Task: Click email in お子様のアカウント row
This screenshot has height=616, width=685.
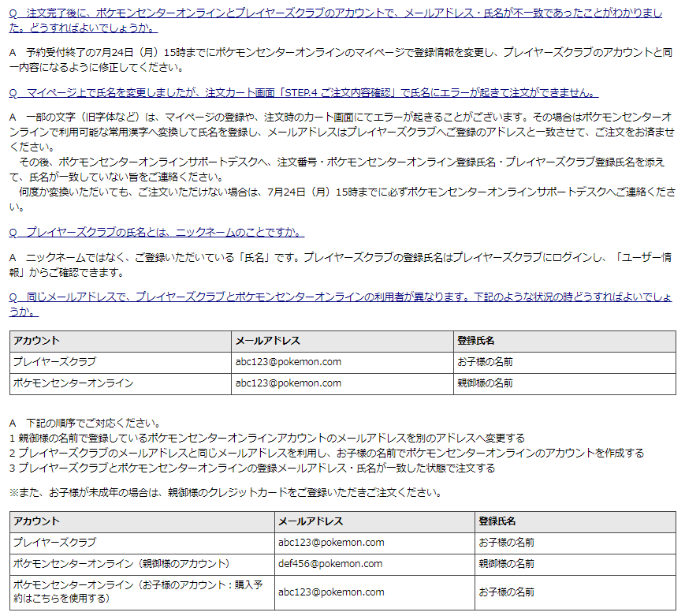Action: 331,592
